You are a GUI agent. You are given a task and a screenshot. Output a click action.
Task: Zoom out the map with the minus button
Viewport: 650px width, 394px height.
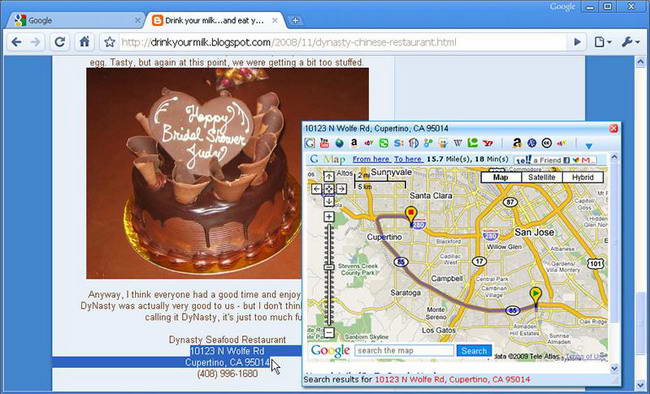(x=329, y=332)
